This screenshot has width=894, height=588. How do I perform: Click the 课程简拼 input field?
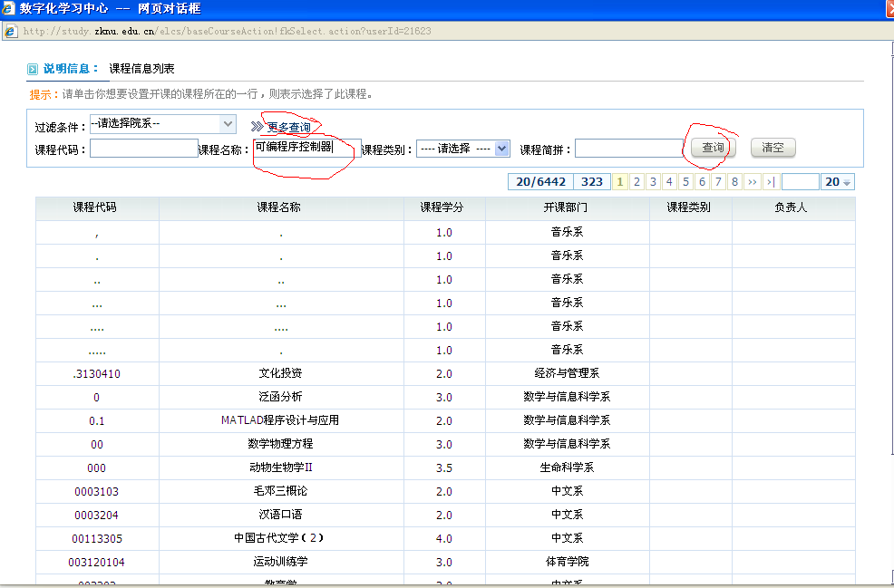point(628,149)
